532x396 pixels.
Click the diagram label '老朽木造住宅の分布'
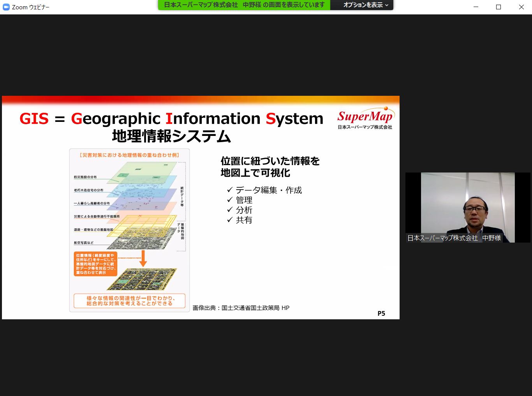[89, 190]
